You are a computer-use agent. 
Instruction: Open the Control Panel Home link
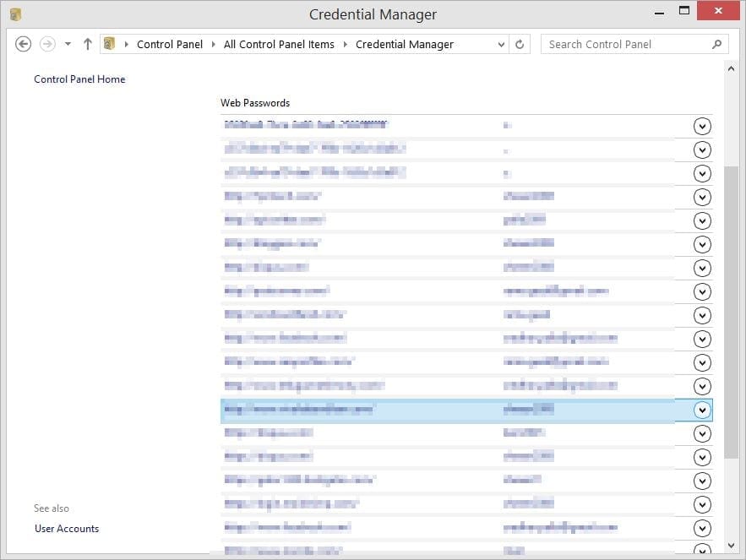[79, 79]
